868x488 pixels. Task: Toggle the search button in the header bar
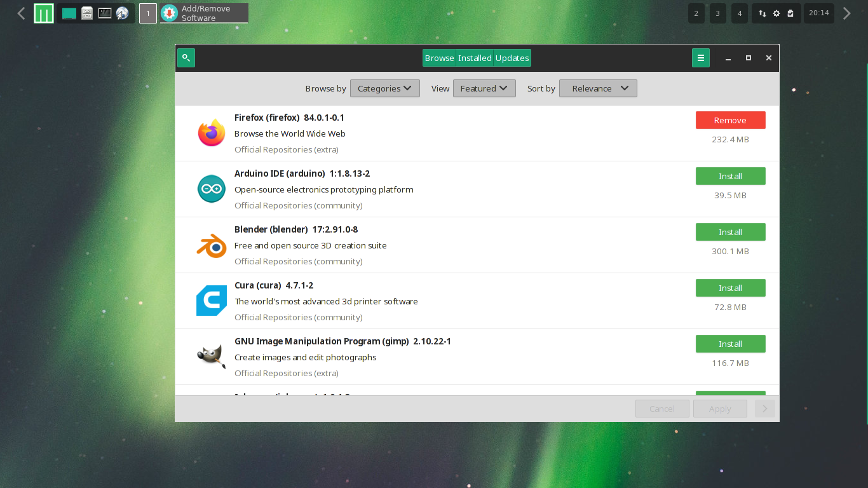tap(186, 58)
